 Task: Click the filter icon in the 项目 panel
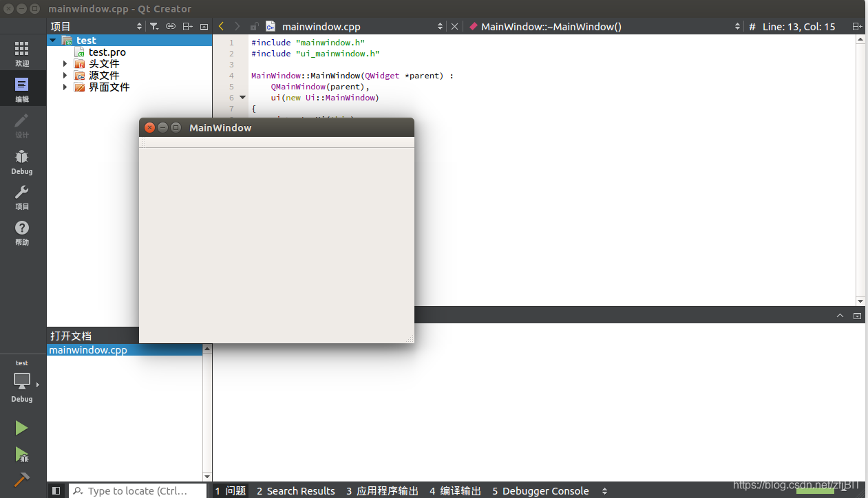pos(154,26)
